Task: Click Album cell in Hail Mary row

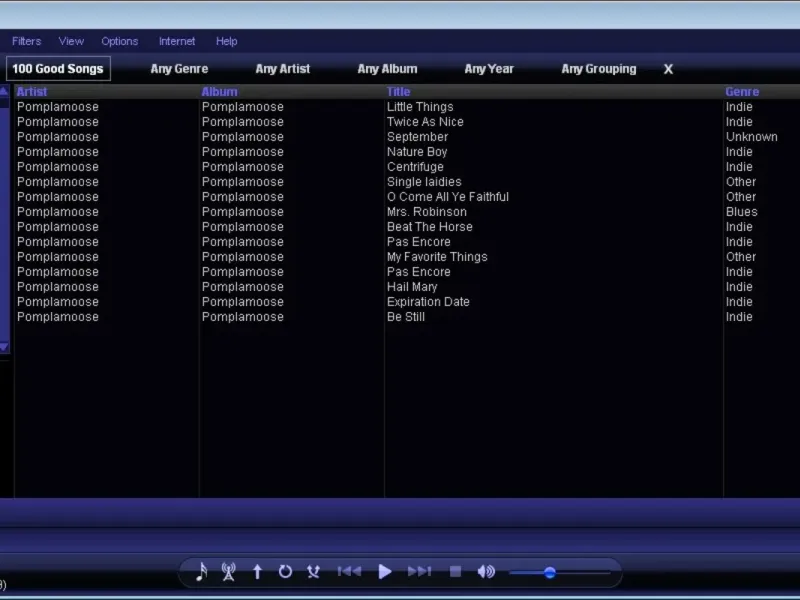Action: coord(242,287)
